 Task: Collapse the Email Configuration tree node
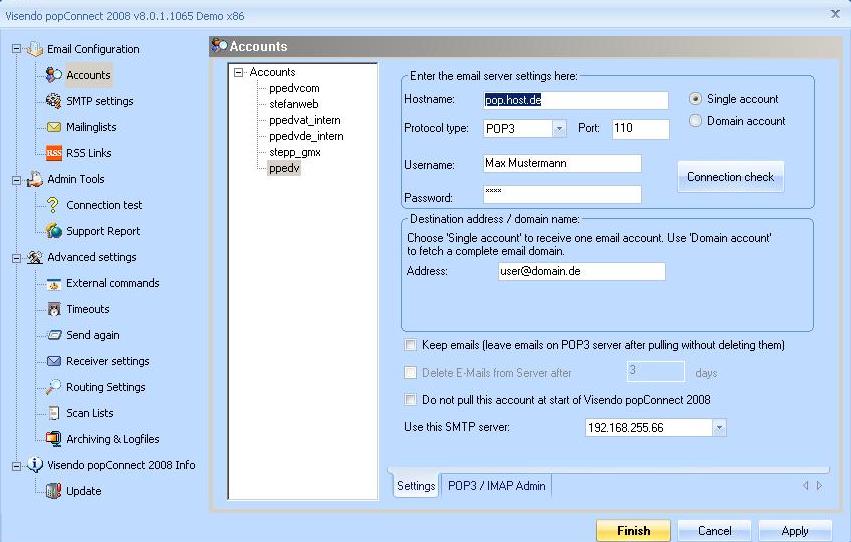point(16,49)
